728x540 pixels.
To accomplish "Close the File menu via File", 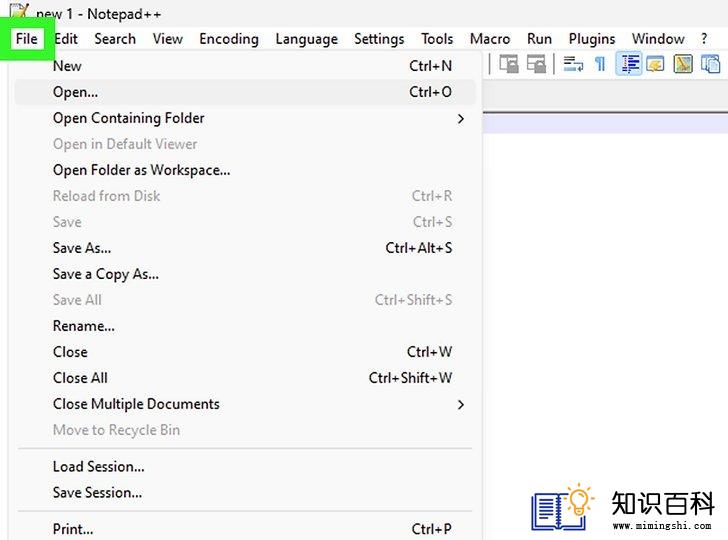I will (26, 39).
